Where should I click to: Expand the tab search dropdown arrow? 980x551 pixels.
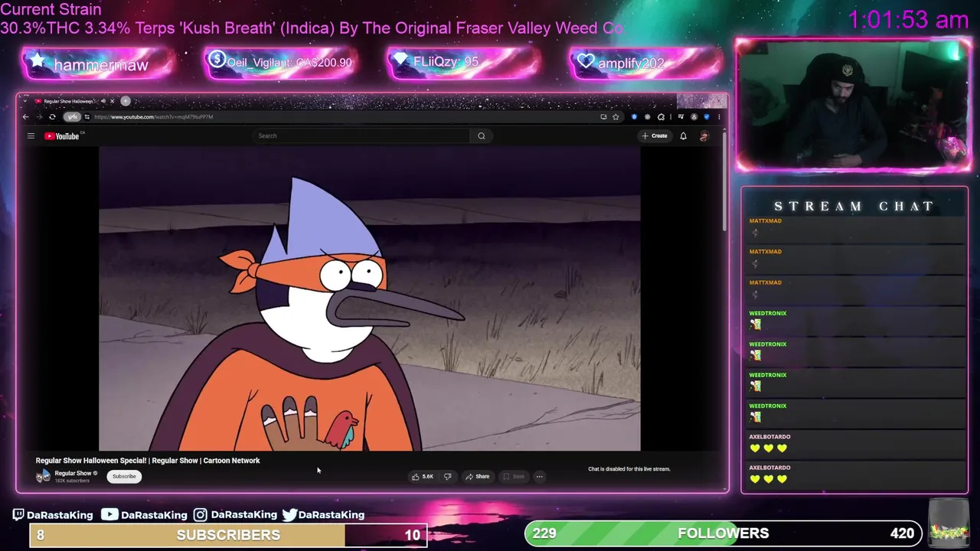(25, 101)
